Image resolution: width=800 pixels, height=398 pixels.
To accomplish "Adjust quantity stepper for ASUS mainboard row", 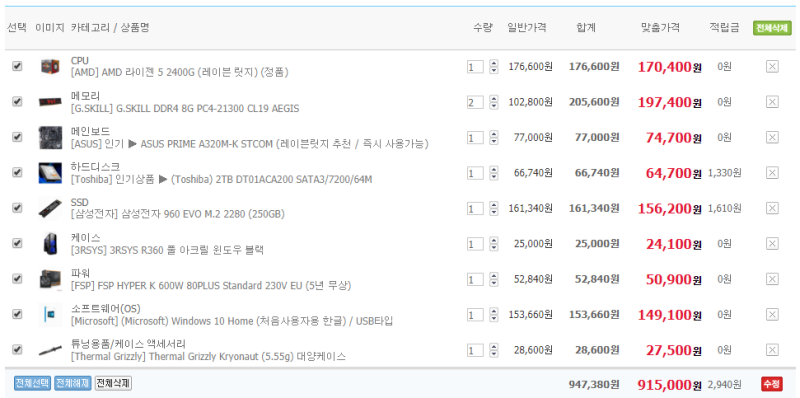I will 493,138.
